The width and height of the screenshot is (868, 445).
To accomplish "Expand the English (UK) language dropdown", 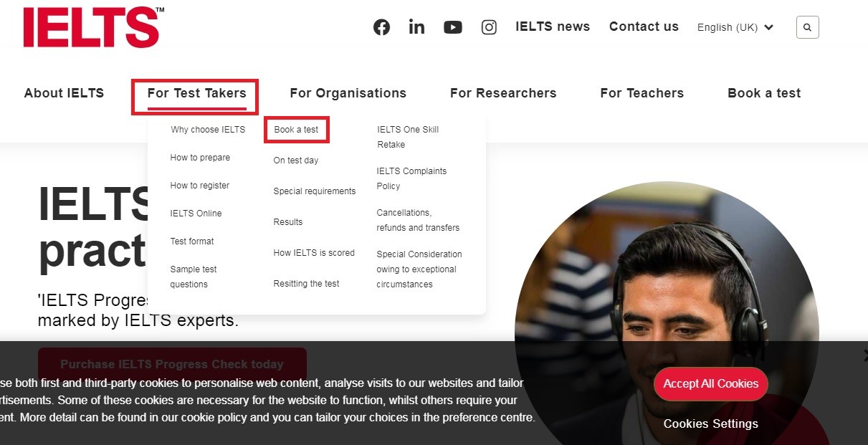I will tap(735, 27).
